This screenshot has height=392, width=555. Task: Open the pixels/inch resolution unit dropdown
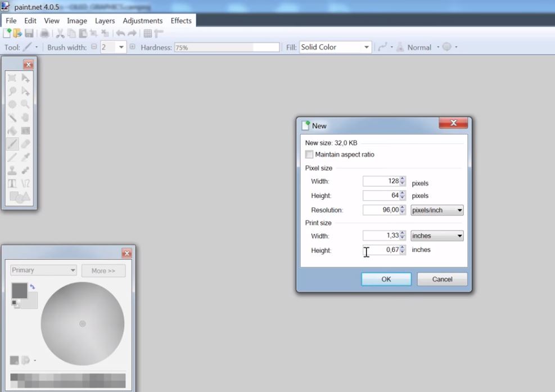[x=437, y=210]
